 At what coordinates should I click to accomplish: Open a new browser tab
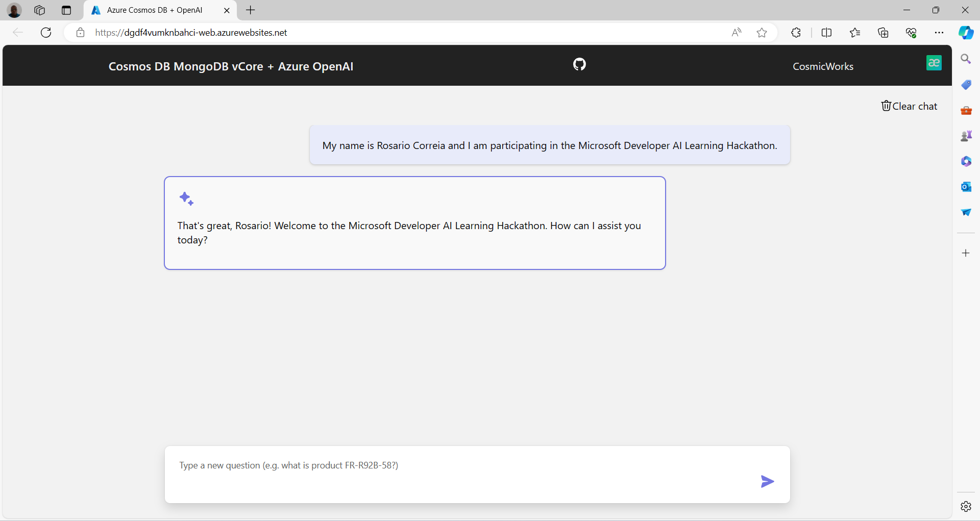pyautogui.click(x=251, y=10)
